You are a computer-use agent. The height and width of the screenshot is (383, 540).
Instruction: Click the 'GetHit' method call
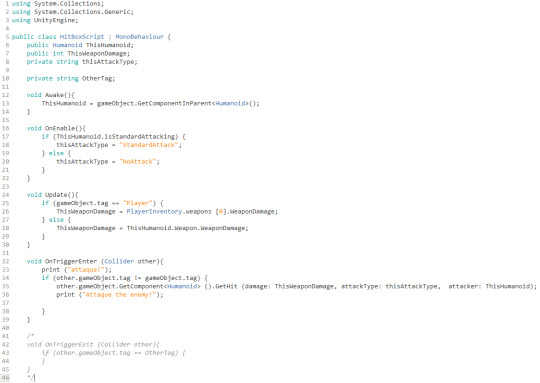tap(227, 286)
